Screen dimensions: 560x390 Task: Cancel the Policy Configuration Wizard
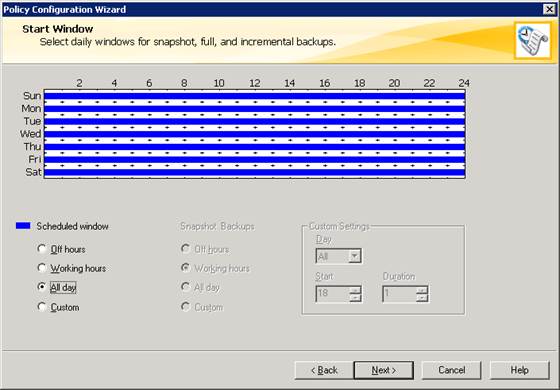(x=451, y=370)
